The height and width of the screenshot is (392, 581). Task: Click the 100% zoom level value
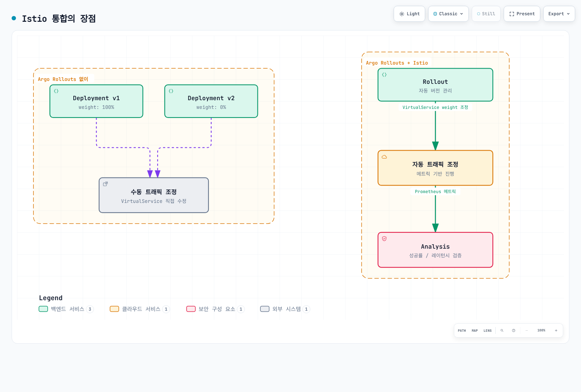click(x=541, y=331)
